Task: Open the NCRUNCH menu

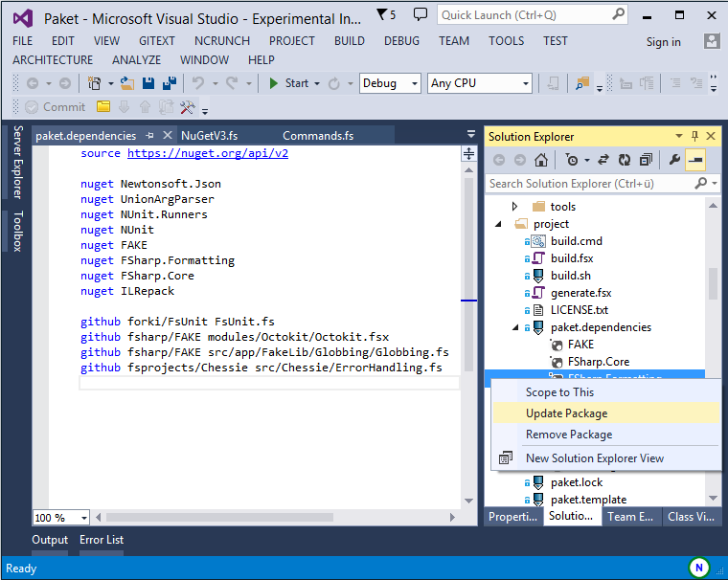Action: pyautogui.click(x=222, y=41)
